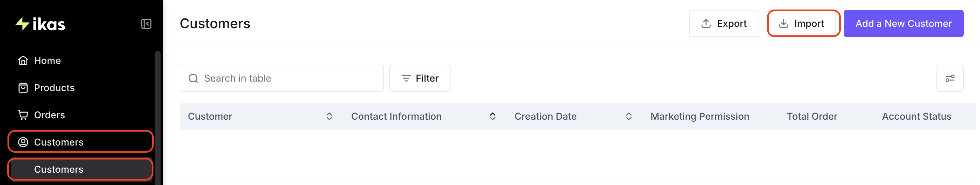
Task: Select the Customers submenu item
Action: (80, 169)
